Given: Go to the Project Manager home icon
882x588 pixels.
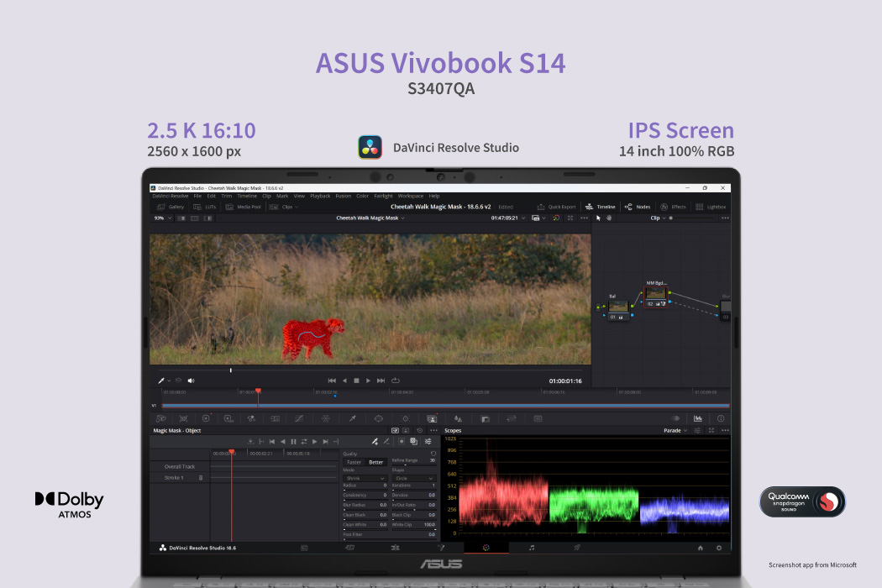Looking at the screenshot, I should 701,548.
